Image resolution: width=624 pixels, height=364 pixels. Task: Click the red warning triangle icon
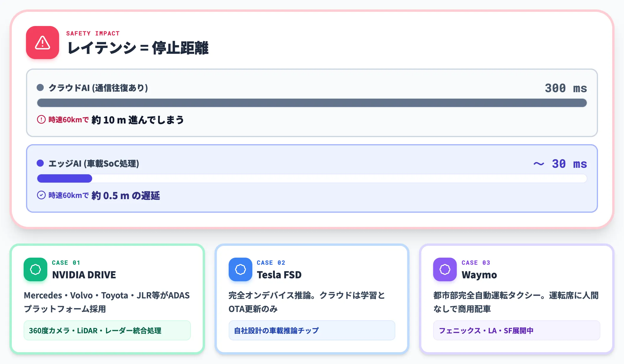(43, 43)
